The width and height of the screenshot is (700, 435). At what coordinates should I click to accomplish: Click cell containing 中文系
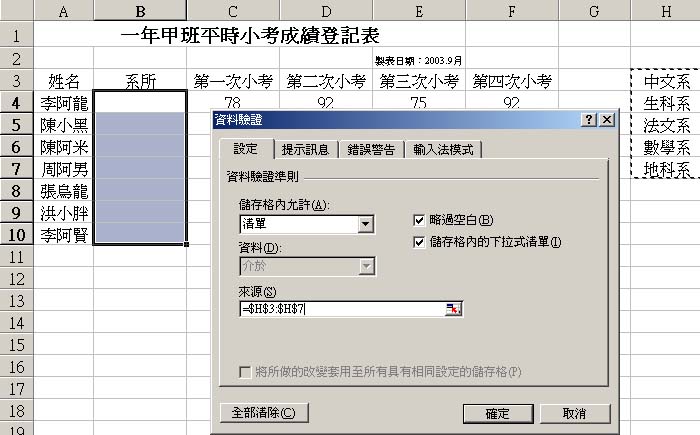coord(666,81)
